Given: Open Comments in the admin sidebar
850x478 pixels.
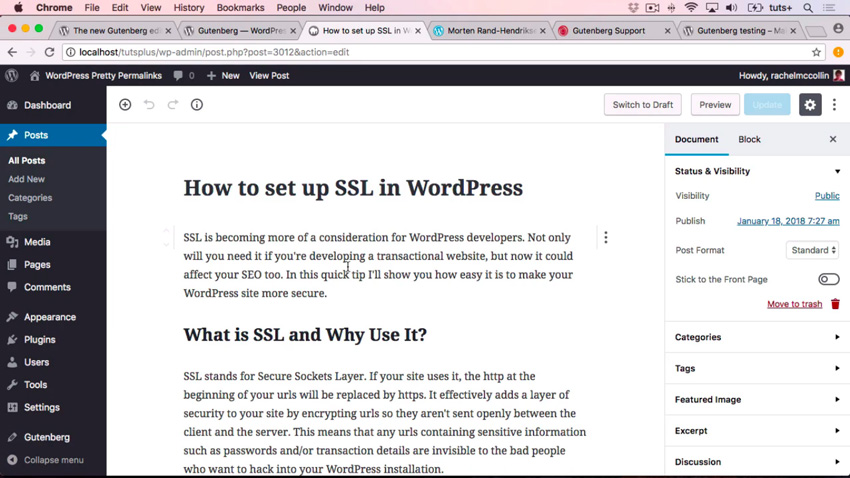Looking at the screenshot, I should (x=53, y=287).
